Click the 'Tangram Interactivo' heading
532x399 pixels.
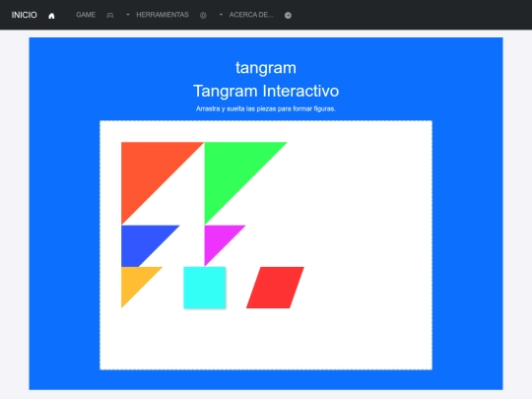coord(266,91)
